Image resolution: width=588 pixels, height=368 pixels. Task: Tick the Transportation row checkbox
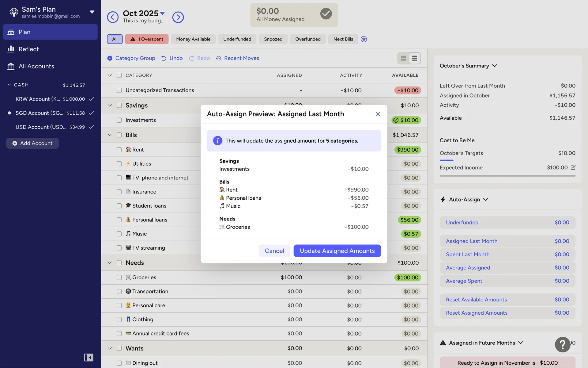[x=119, y=292]
